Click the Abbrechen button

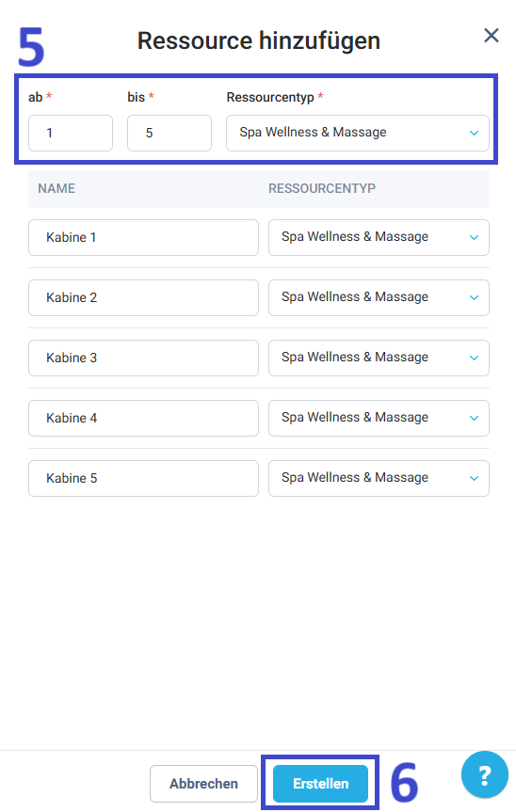(203, 784)
